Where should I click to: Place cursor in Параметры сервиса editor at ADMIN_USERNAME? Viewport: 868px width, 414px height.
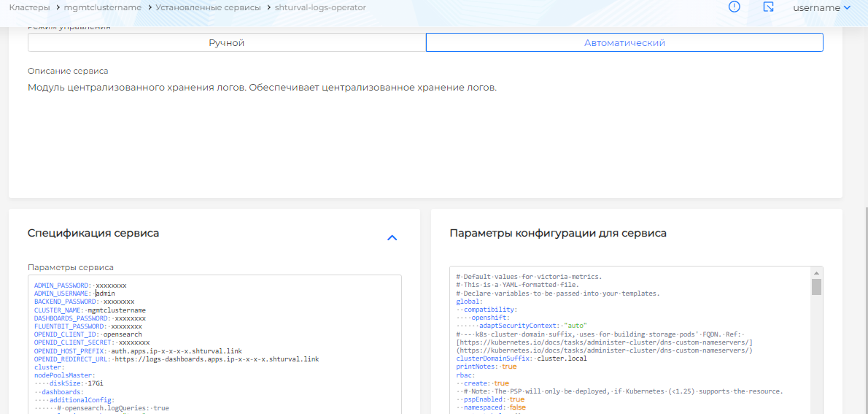pos(74,294)
